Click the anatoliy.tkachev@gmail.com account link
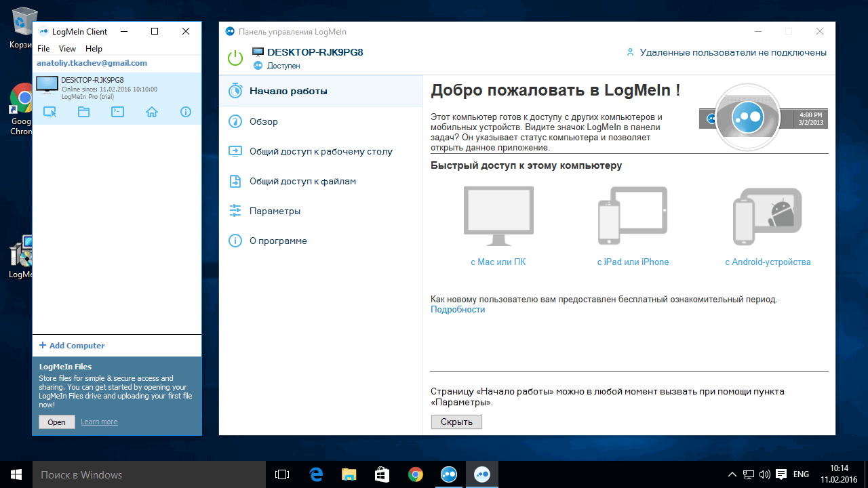868x488 pixels. (x=92, y=63)
